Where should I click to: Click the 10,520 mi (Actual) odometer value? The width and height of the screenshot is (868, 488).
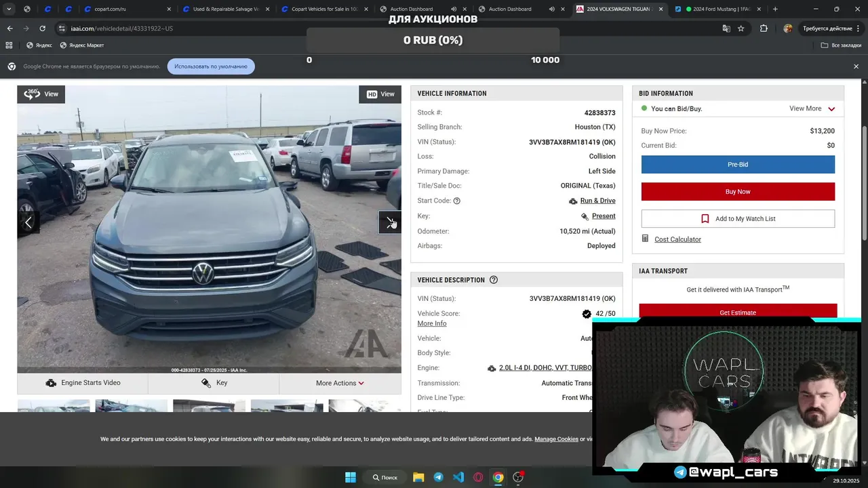(587, 231)
